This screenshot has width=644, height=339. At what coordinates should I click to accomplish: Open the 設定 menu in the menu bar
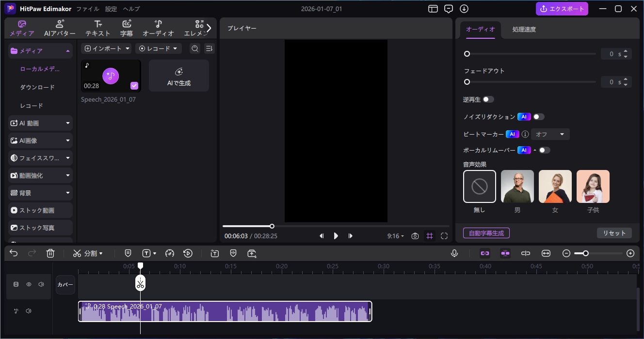click(x=111, y=9)
